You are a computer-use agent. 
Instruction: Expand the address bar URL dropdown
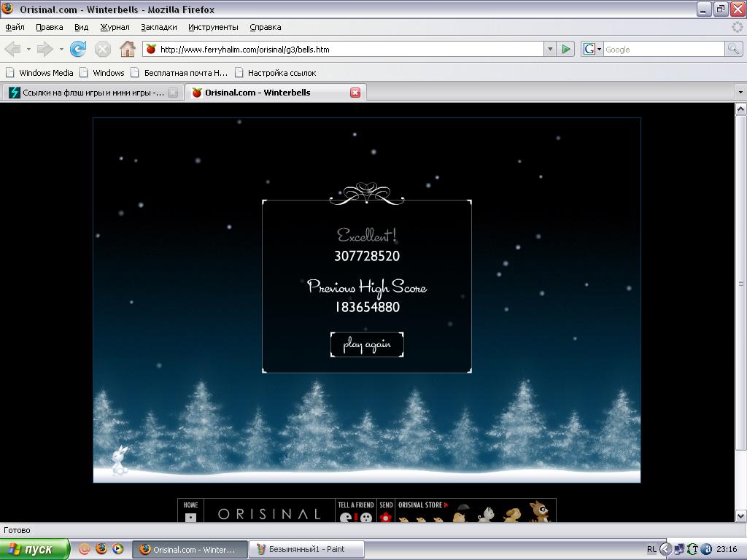coord(550,49)
